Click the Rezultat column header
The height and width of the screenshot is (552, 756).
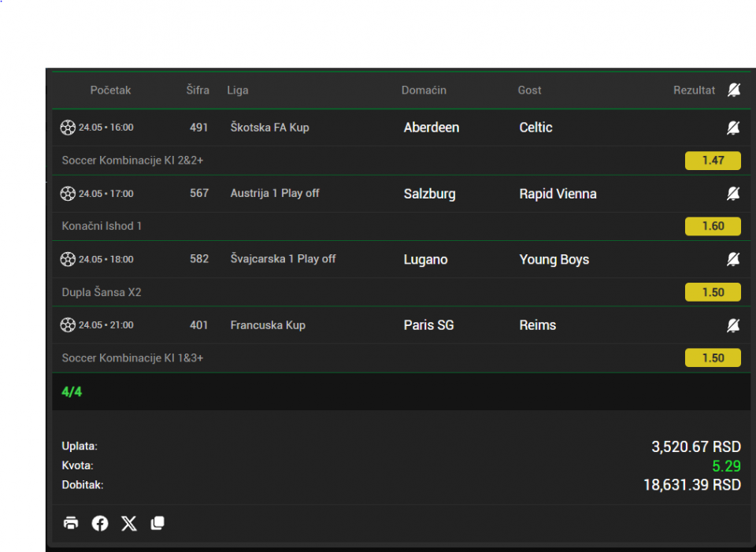point(694,90)
